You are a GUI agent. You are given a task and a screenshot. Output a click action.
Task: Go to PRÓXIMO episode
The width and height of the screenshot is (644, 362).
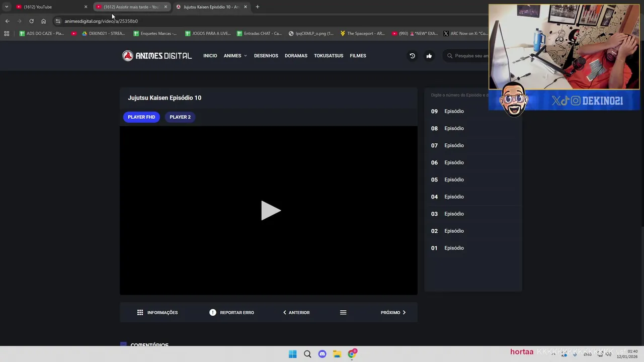click(393, 313)
